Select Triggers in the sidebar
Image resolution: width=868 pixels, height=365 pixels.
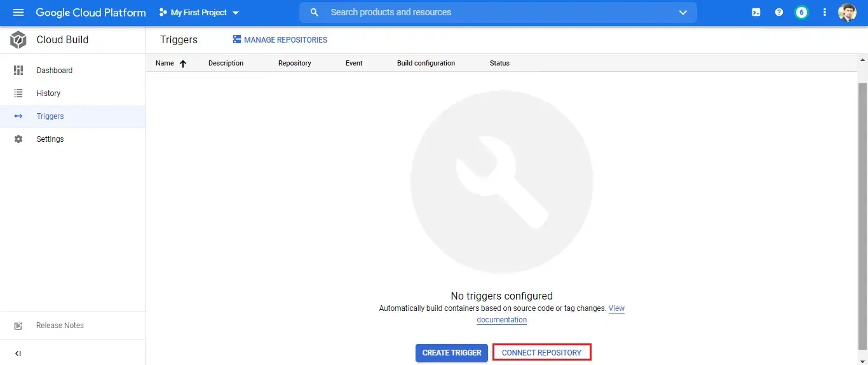coord(72,116)
